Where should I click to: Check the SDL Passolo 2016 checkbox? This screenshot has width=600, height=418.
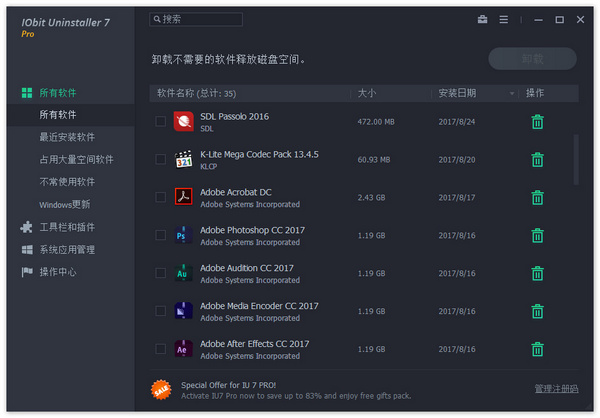click(x=161, y=121)
